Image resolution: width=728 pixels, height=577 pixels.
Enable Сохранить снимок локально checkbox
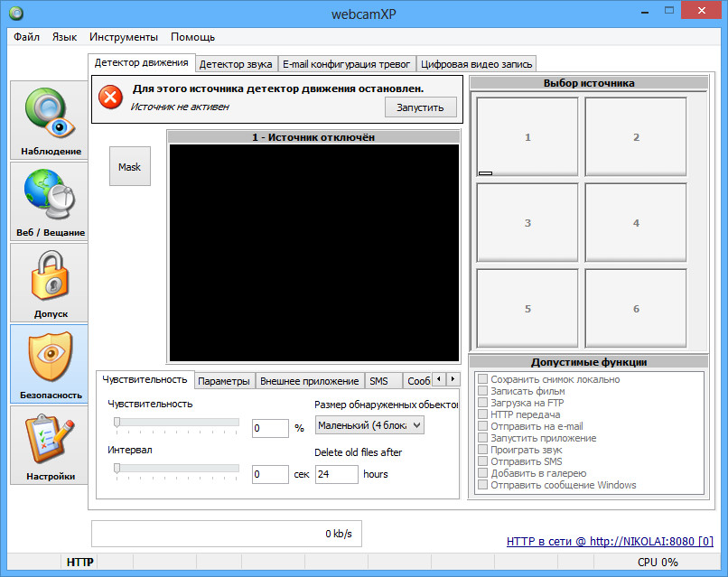coord(483,380)
